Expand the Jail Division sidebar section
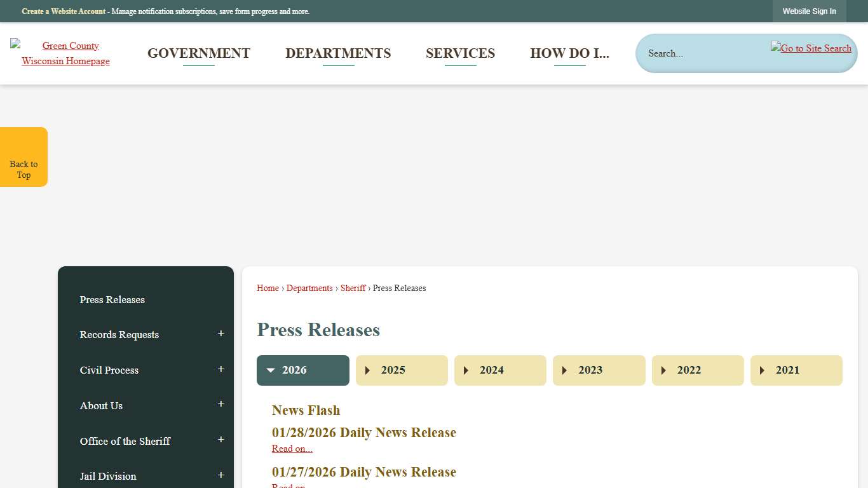This screenshot has height=488, width=868. (x=220, y=475)
